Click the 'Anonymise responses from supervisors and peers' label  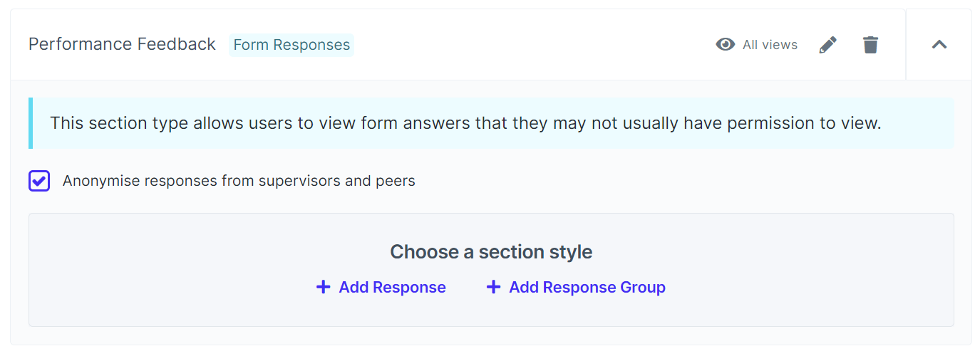click(239, 181)
